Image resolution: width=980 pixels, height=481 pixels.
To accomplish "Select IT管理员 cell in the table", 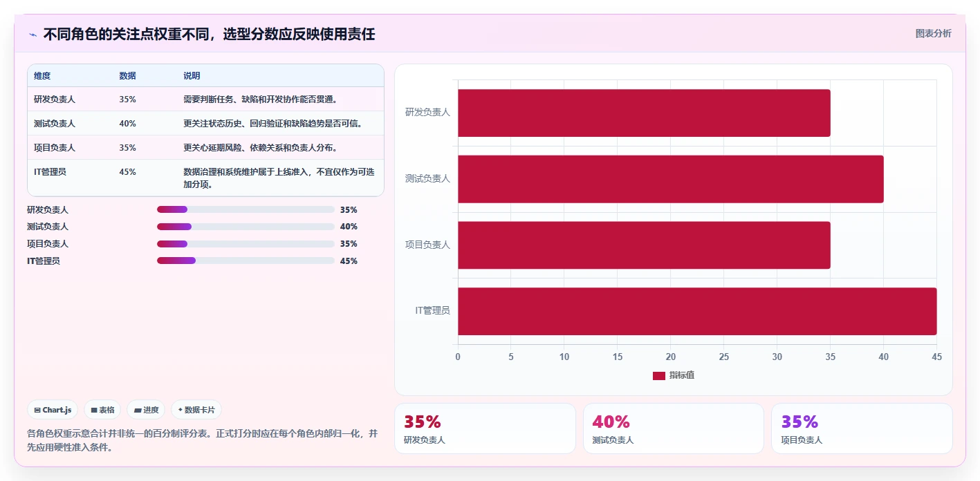I will pos(50,172).
